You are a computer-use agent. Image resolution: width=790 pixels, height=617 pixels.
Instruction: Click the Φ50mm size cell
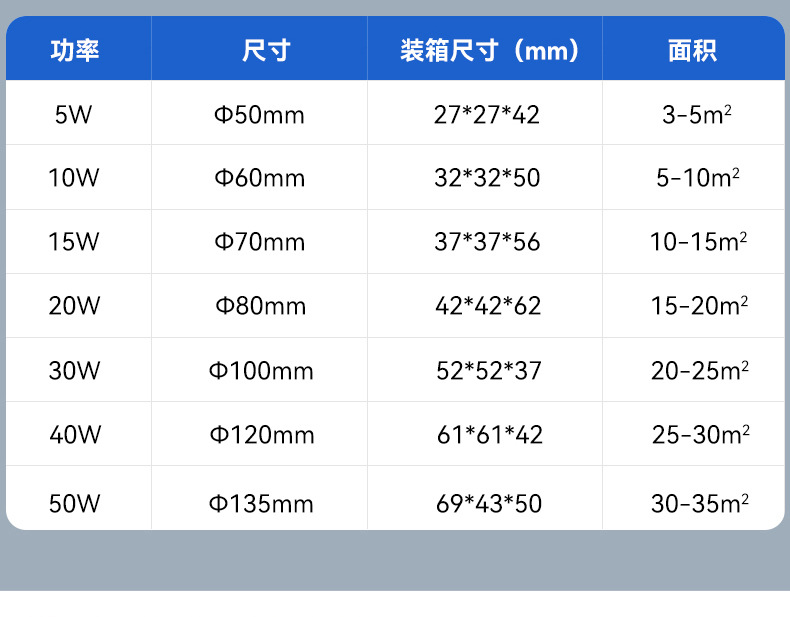click(x=259, y=115)
